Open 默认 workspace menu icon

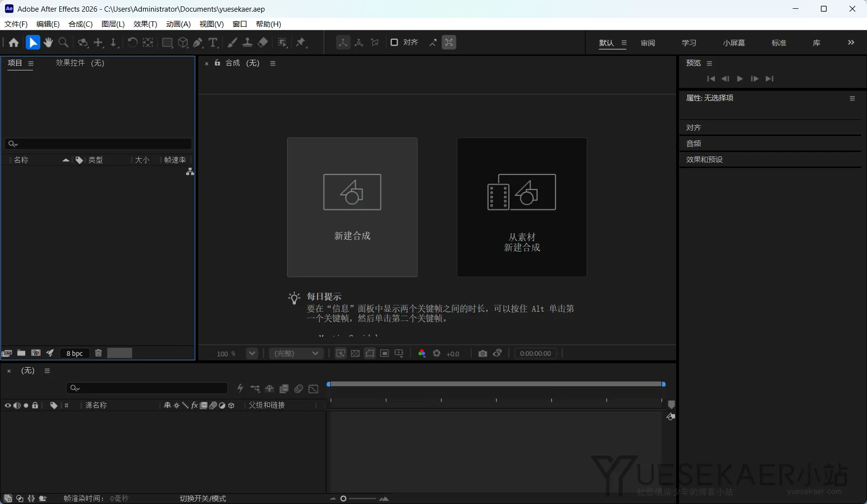(x=624, y=43)
